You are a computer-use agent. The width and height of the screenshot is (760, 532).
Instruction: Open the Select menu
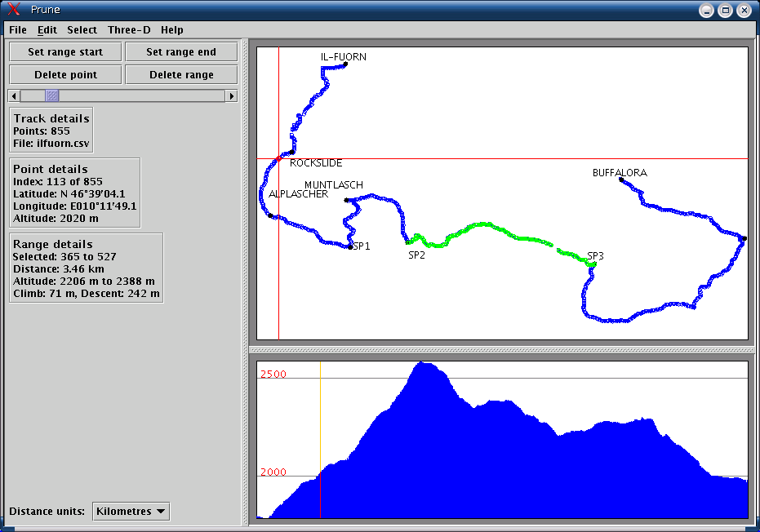click(82, 30)
